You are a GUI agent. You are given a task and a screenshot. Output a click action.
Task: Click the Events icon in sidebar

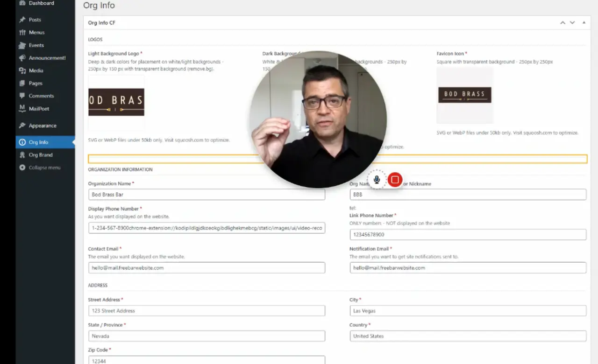22,45
